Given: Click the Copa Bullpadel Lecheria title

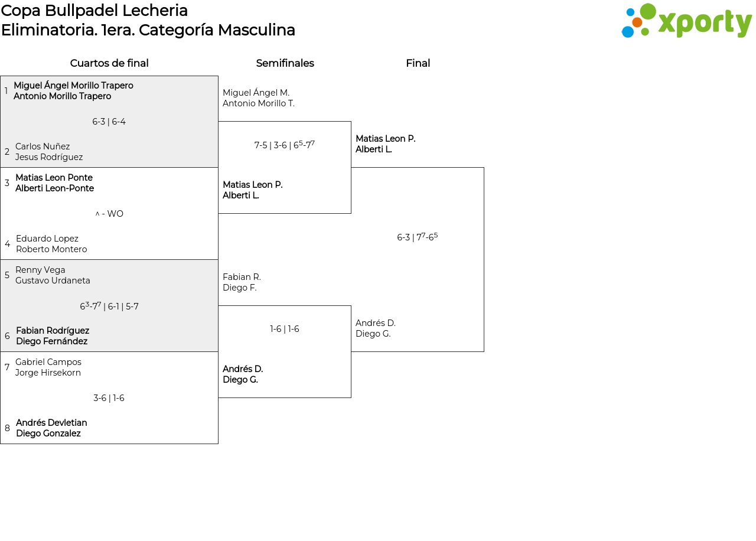Looking at the screenshot, I should 94,11.
